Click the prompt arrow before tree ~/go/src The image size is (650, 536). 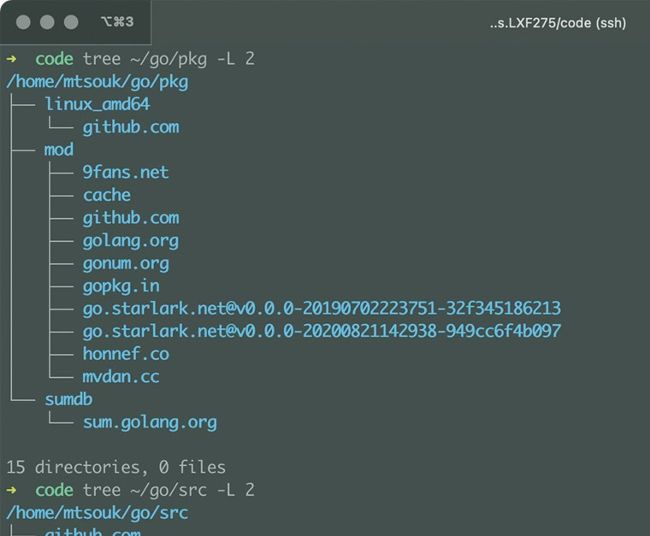11,490
